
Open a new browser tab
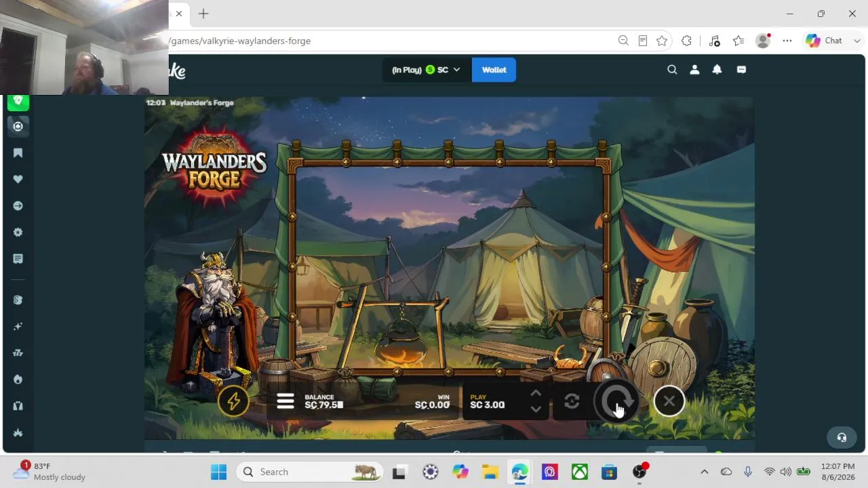click(203, 14)
